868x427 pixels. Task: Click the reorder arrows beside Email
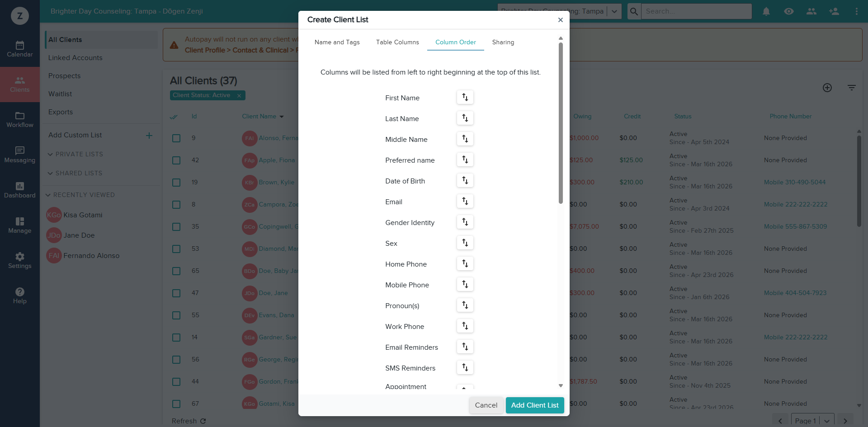465,202
